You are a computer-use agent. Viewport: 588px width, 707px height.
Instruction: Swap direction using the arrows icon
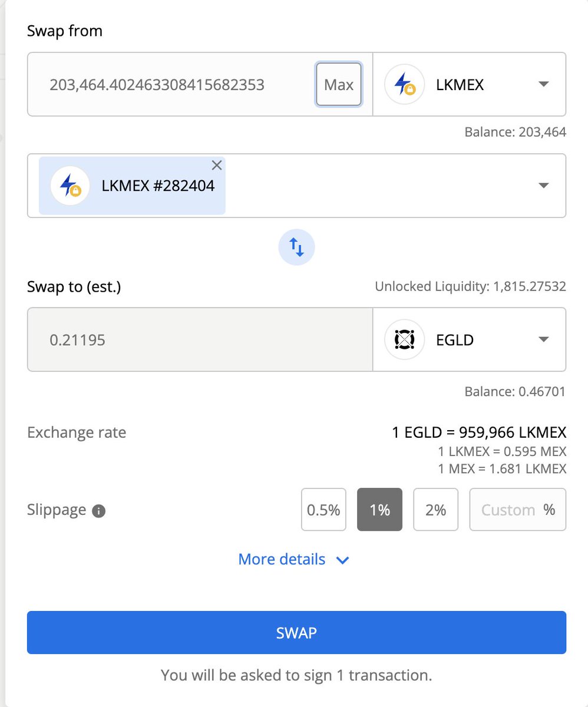296,247
